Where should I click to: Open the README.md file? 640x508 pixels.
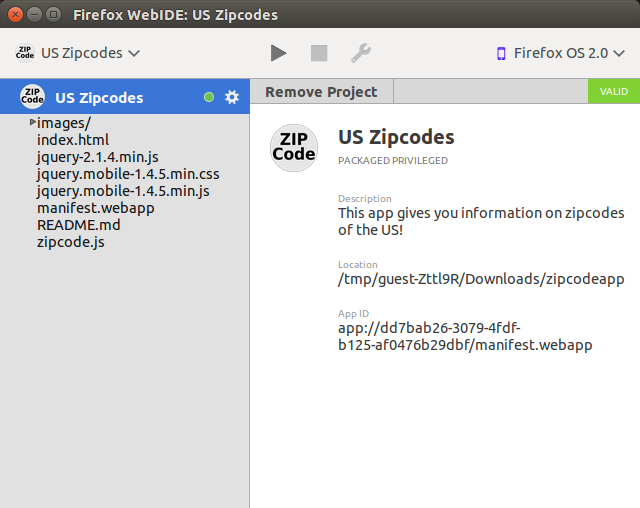(79, 225)
